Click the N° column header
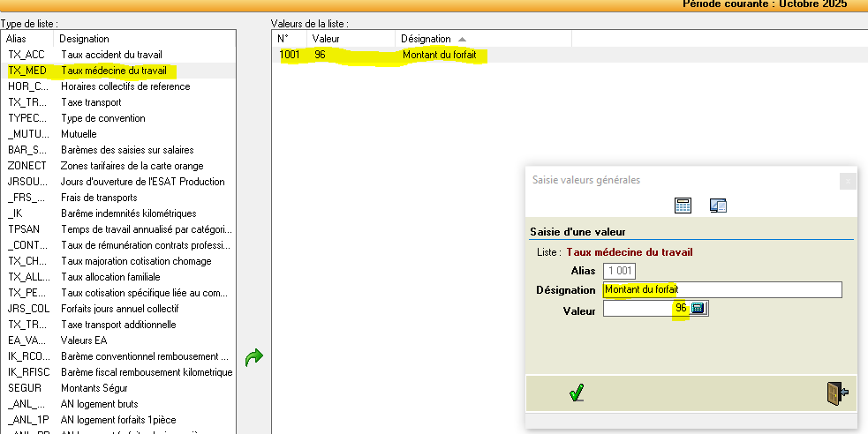The width and height of the screenshot is (868, 434). (x=289, y=39)
